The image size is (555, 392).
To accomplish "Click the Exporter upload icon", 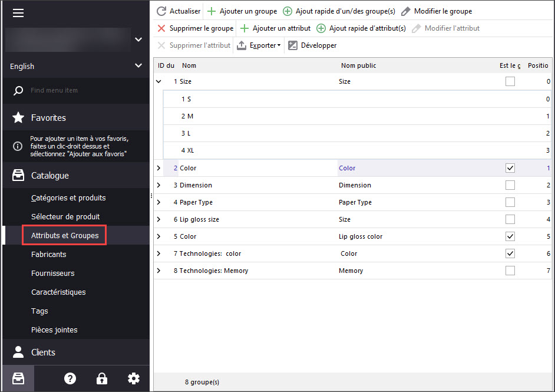I will pos(242,45).
